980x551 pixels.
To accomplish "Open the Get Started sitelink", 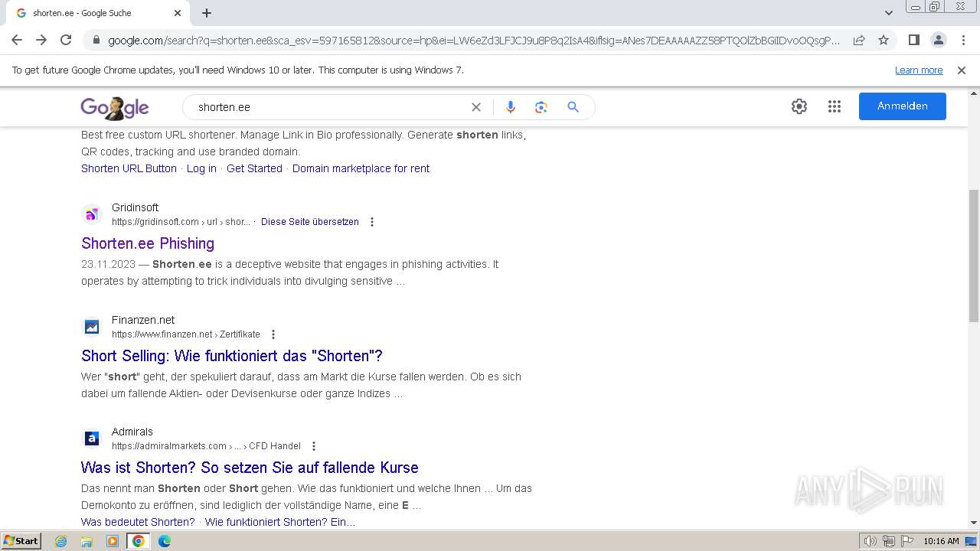I will click(254, 168).
